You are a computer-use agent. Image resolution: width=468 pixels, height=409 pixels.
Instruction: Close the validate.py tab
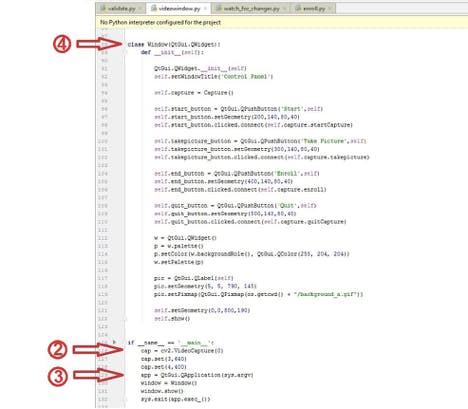pos(140,8)
